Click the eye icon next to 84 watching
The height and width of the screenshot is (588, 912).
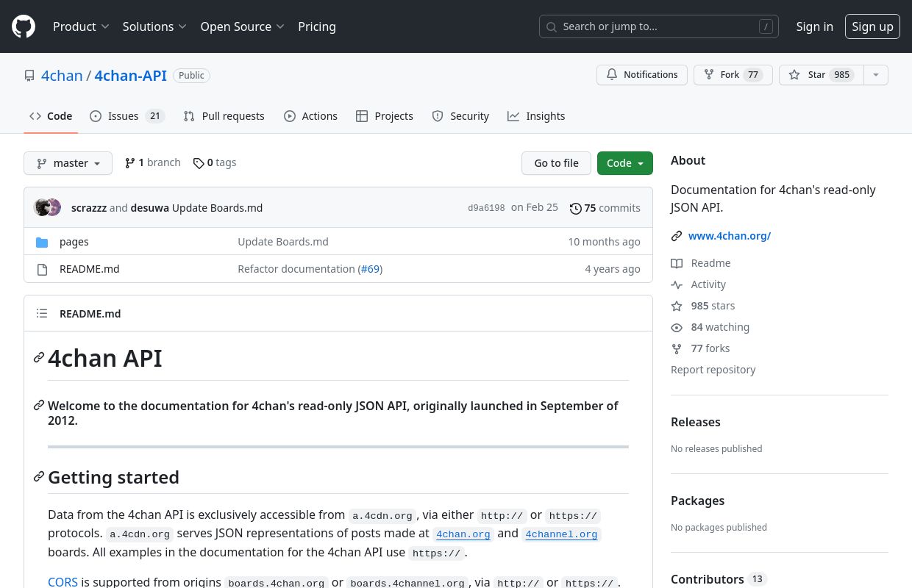[x=677, y=327]
